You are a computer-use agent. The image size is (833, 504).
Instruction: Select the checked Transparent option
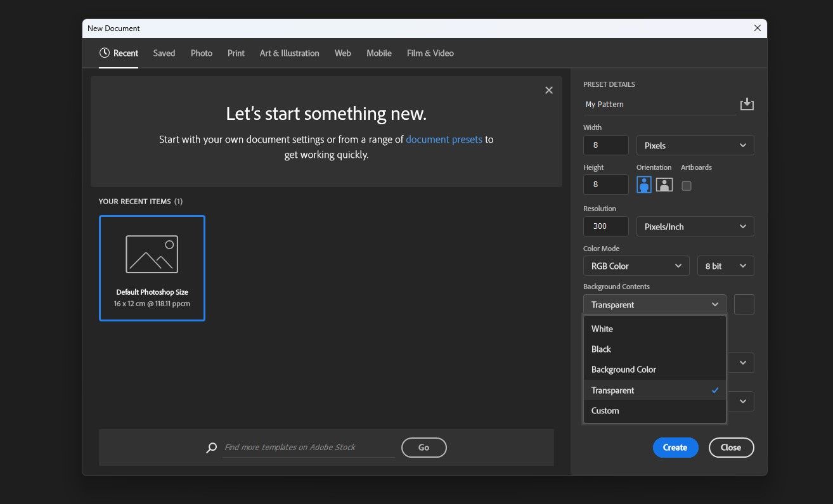[x=655, y=390]
